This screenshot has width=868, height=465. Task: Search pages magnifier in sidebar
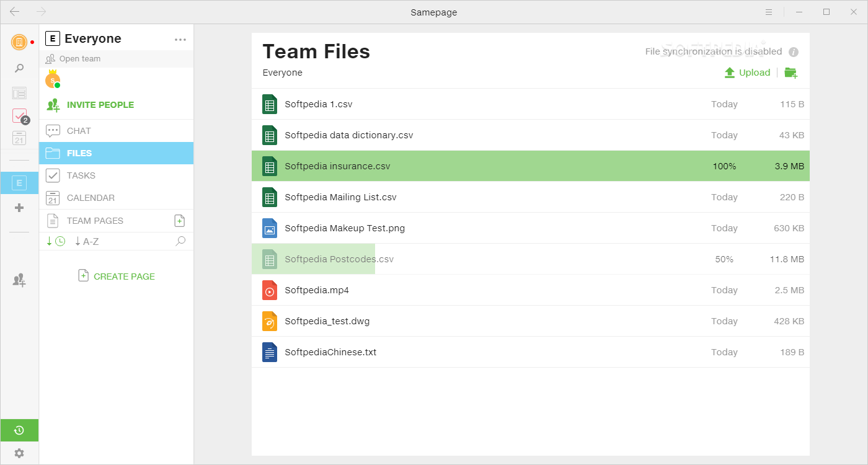(x=180, y=241)
